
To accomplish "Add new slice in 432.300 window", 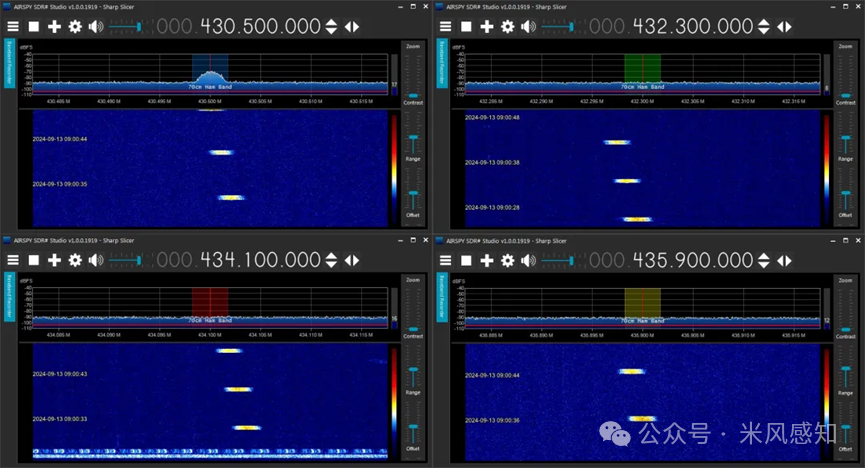I will tap(487, 26).
